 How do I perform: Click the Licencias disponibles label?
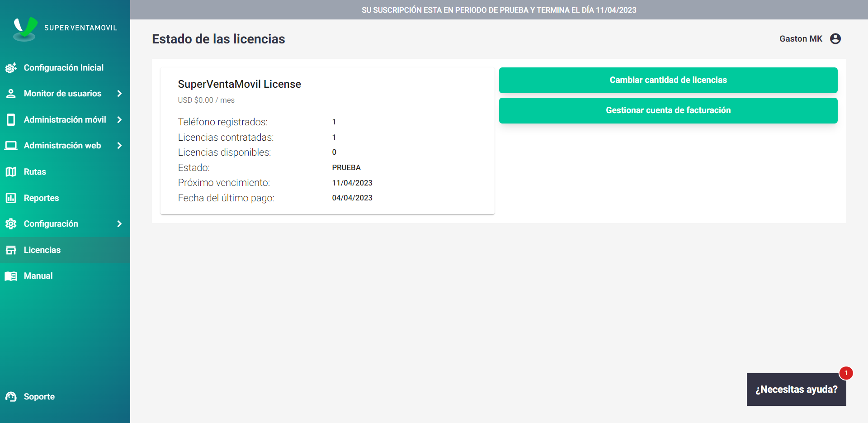click(224, 152)
